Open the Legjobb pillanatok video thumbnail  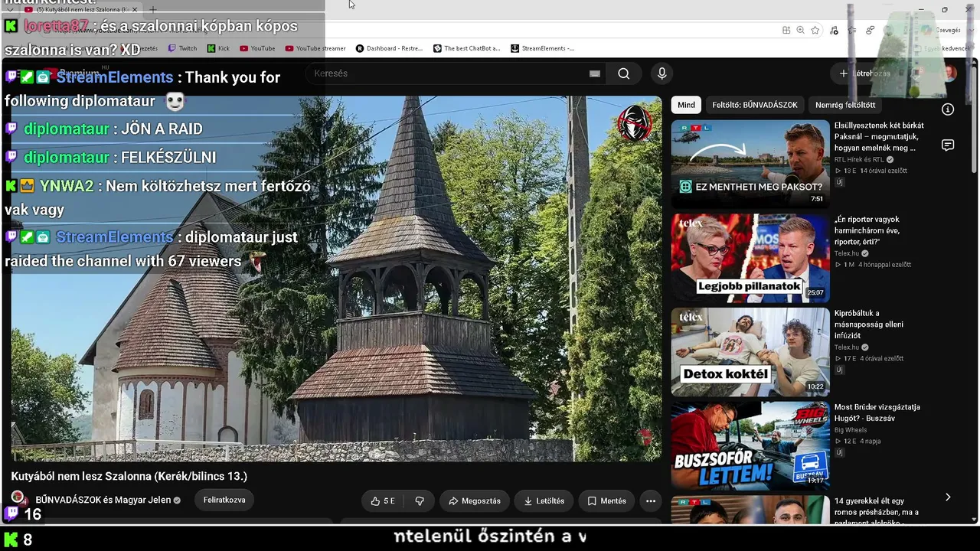tap(750, 258)
